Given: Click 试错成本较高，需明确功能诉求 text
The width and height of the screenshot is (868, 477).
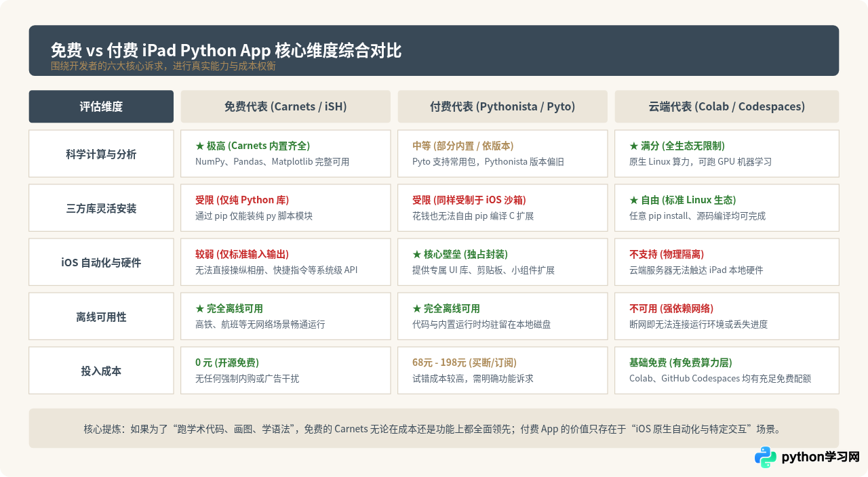Looking at the screenshot, I should (473, 379).
